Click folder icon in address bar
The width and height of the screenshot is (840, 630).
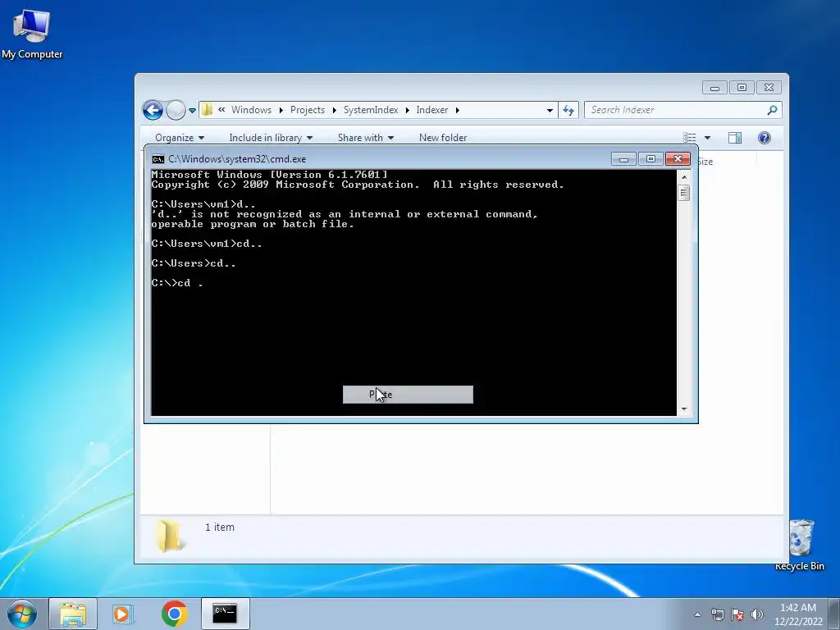pos(207,110)
